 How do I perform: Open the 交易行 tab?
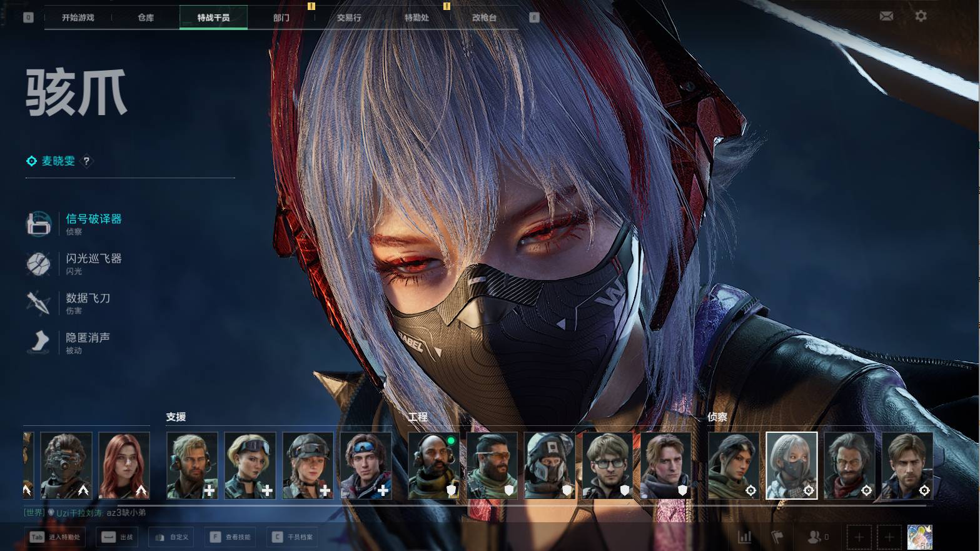[x=349, y=18]
